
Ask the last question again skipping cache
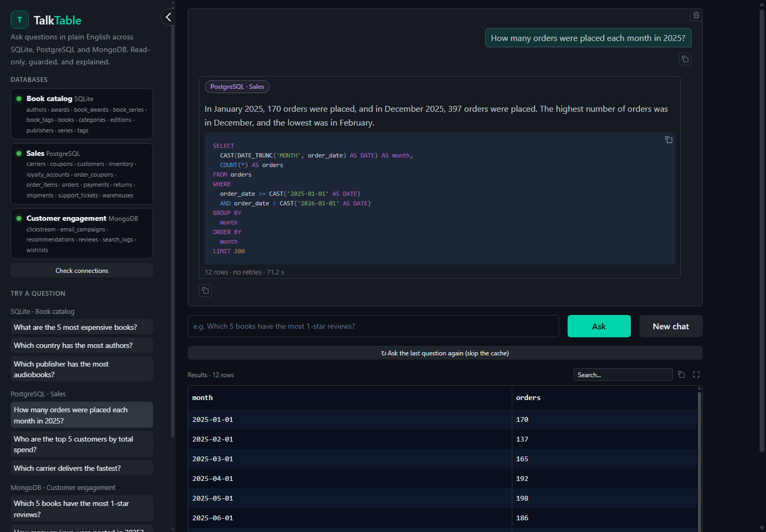click(x=445, y=353)
